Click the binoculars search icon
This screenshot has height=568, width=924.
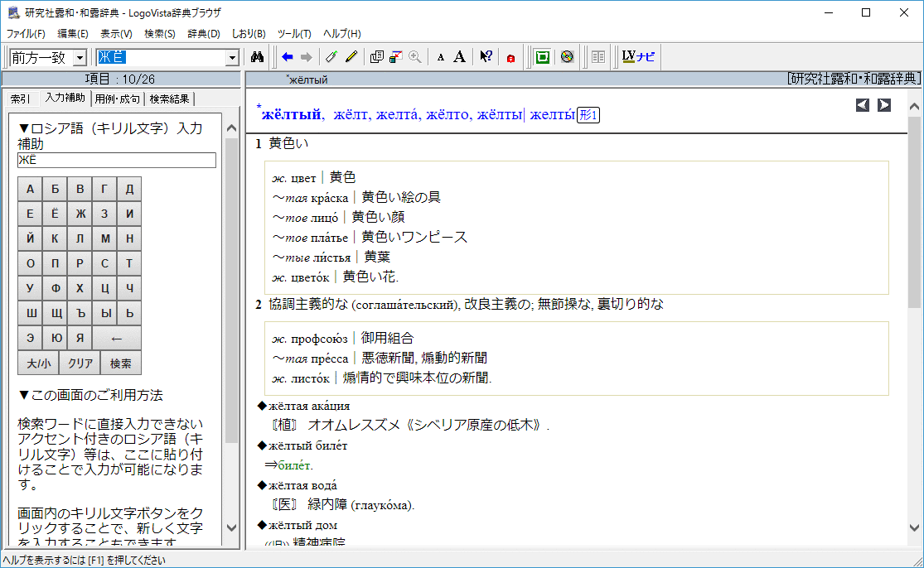tap(257, 57)
